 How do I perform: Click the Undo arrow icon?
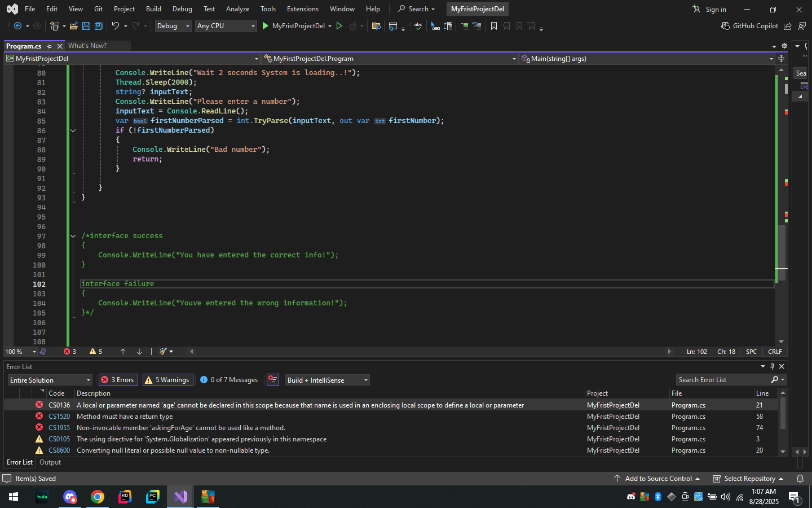pos(116,26)
